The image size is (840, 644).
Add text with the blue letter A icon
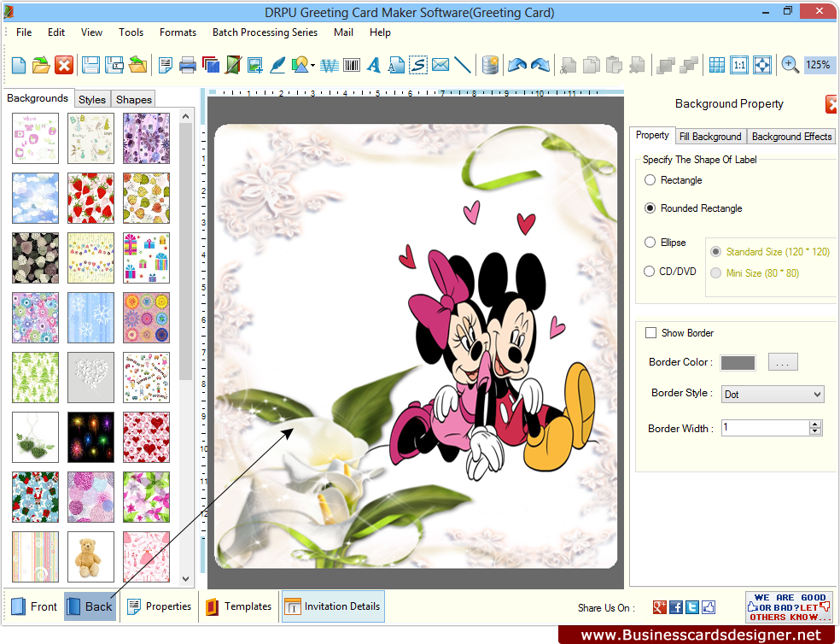[x=374, y=66]
